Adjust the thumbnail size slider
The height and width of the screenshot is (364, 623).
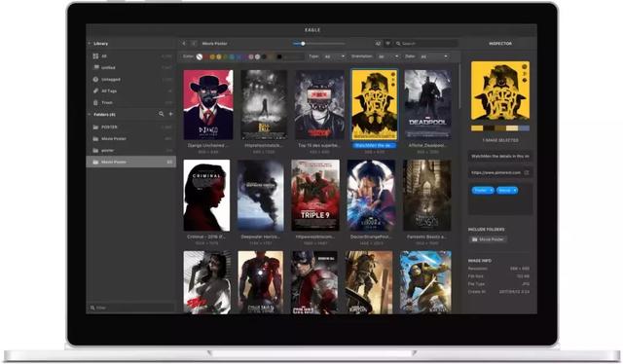318,44
